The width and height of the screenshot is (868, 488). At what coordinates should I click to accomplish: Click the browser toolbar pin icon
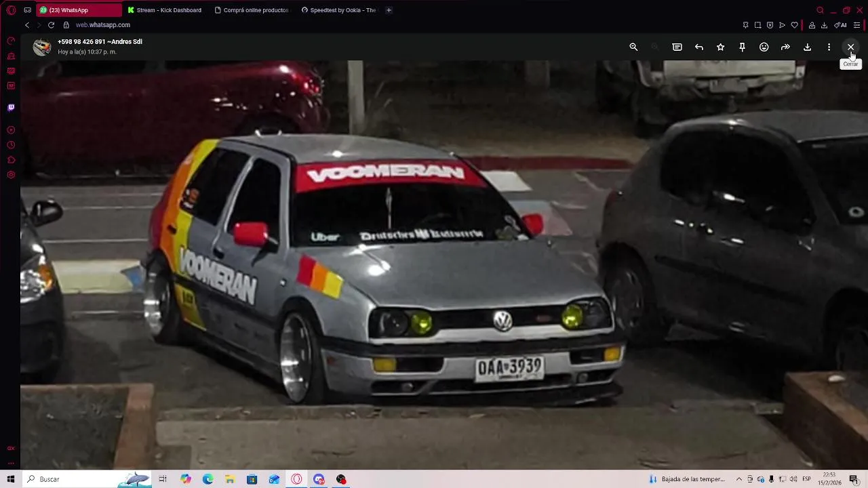click(x=745, y=25)
